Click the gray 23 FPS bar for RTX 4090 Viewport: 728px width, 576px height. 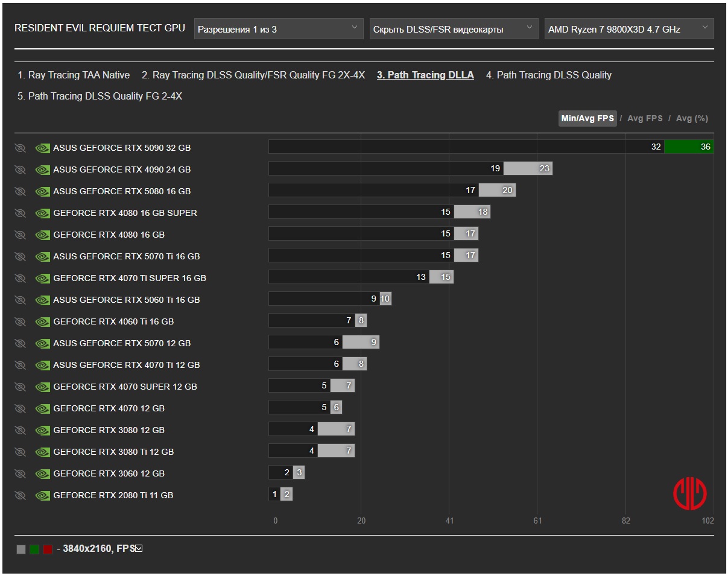coord(528,169)
